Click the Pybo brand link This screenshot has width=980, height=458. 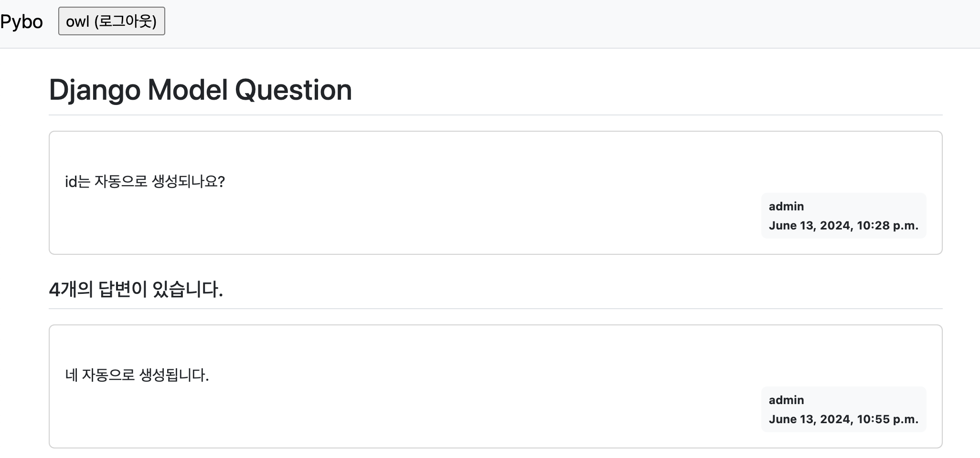(21, 22)
